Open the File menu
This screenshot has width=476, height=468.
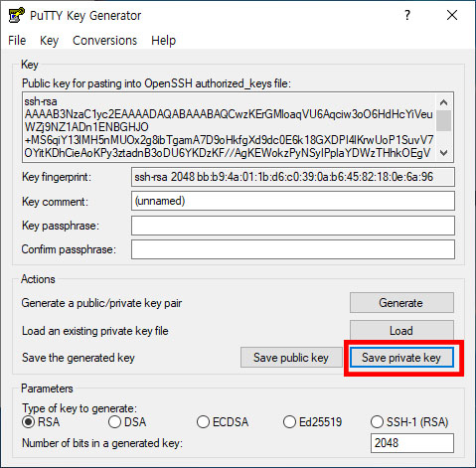tap(17, 41)
